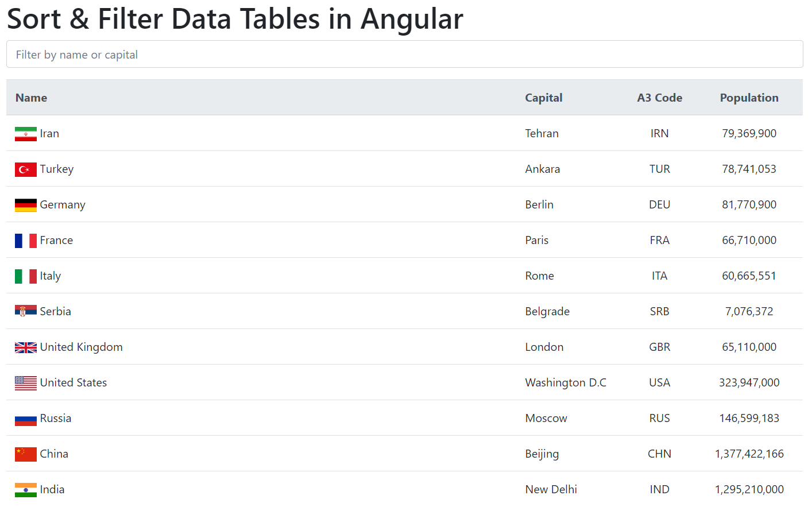
Task: Click the United States flag icon
Action: tap(25, 382)
